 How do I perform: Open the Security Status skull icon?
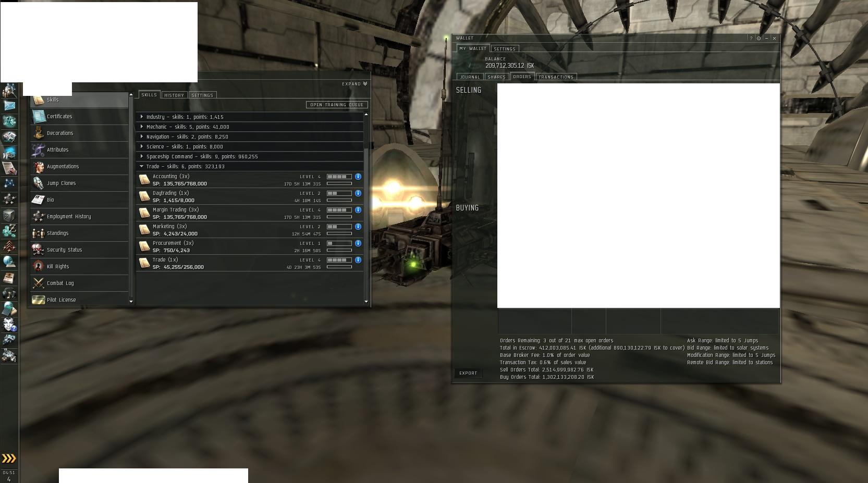[x=39, y=250]
